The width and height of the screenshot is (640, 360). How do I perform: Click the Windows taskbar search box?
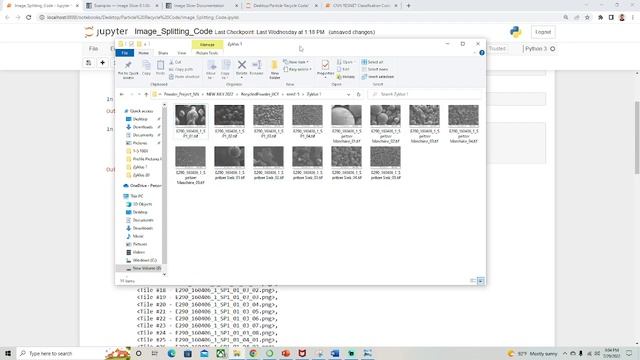point(61,353)
